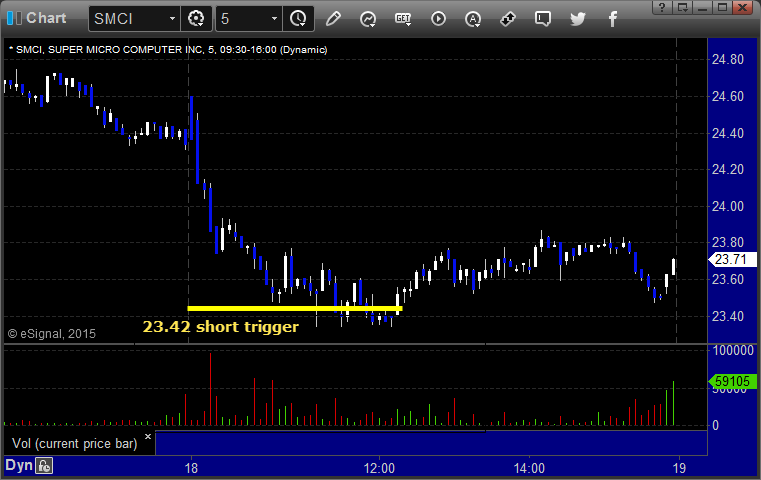Viewport: 761px width, 480px height.
Task: Open the studies chart icon
Action: [x=368, y=19]
